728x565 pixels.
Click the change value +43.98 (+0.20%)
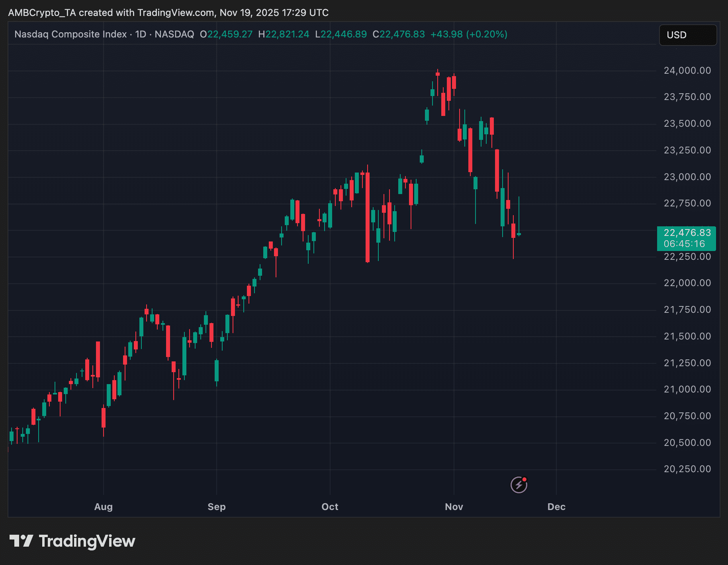pyautogui.click(x=469, y=34)
